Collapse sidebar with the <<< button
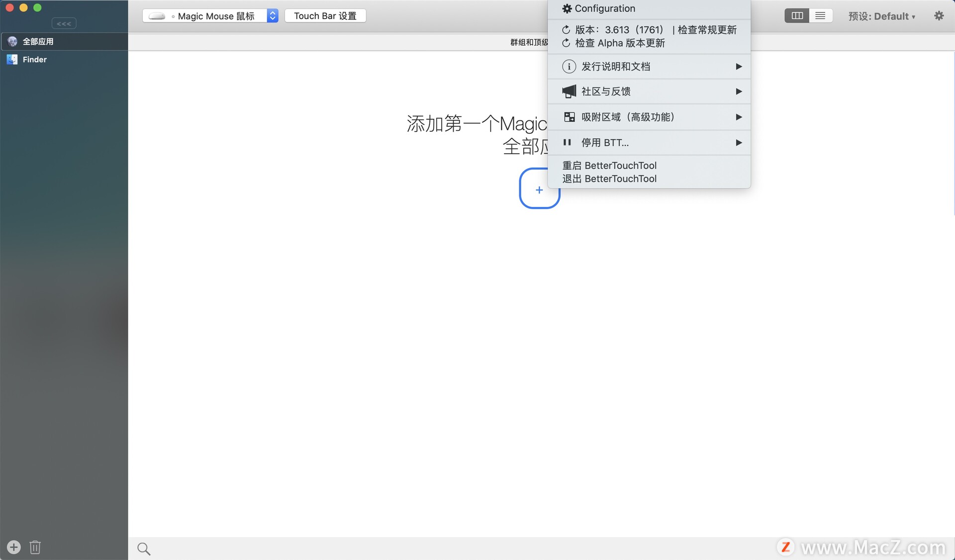This screenshot has width=955, height=560. tap(64, 23)
